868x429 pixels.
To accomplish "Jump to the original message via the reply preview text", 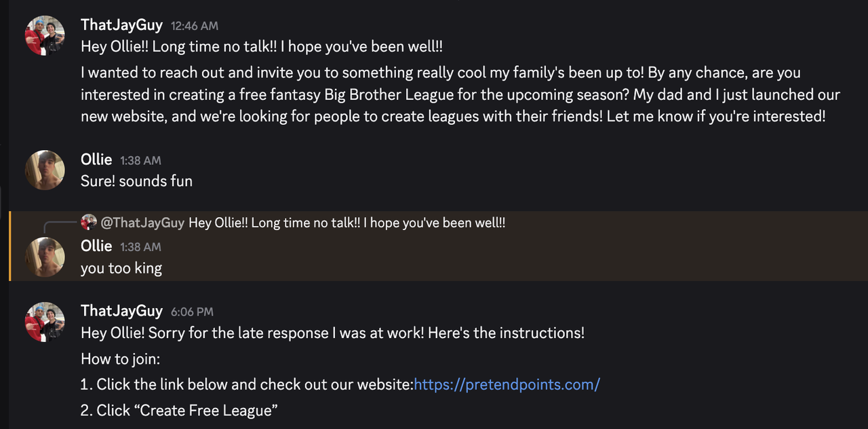I will pos(347,223).
